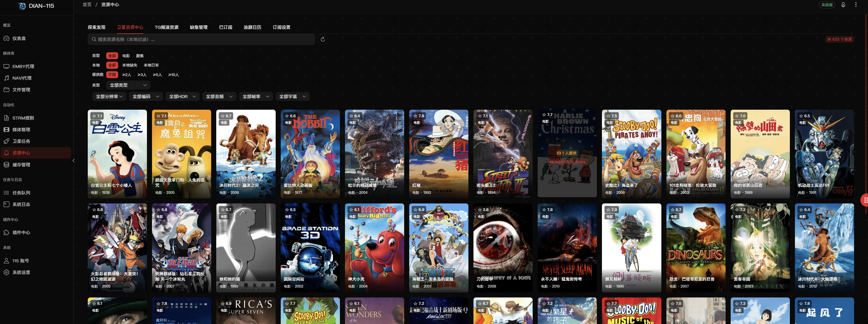
Task: Click the 搜索资源名称 search field
Action: [x=201, y=39]
